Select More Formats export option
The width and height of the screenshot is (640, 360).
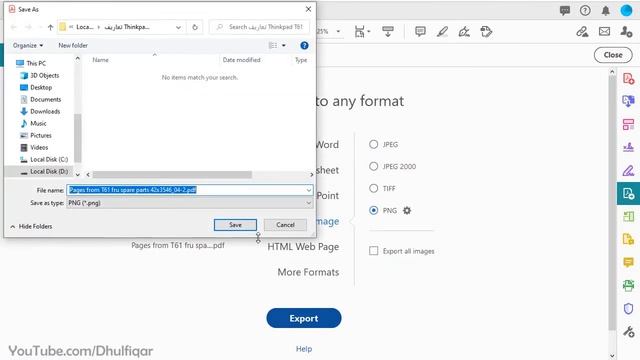coord(308,272)
